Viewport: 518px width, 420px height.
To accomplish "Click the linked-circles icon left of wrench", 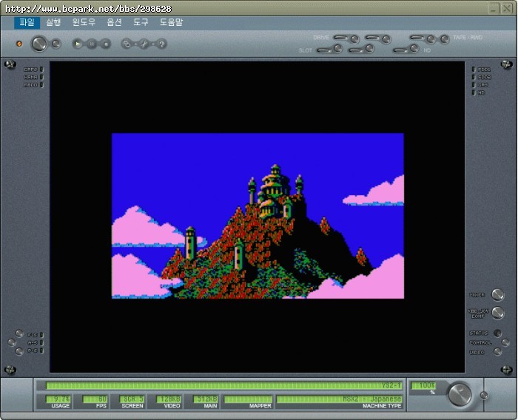I will [127, 44].
